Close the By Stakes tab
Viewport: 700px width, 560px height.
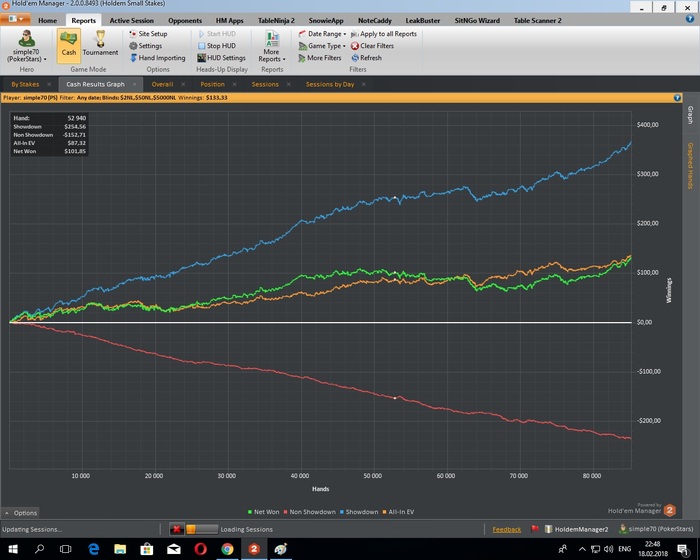(x=49, y=84)
